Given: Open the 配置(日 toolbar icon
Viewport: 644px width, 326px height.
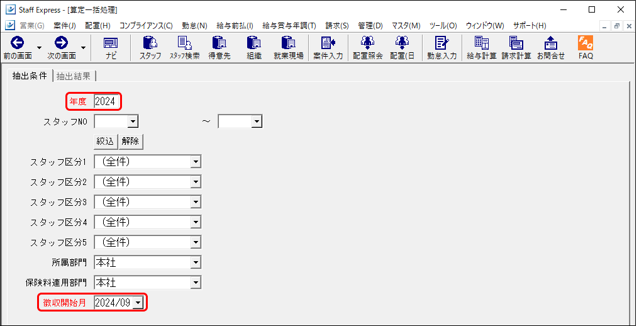Looking at the screenshot, I should 402,47.
